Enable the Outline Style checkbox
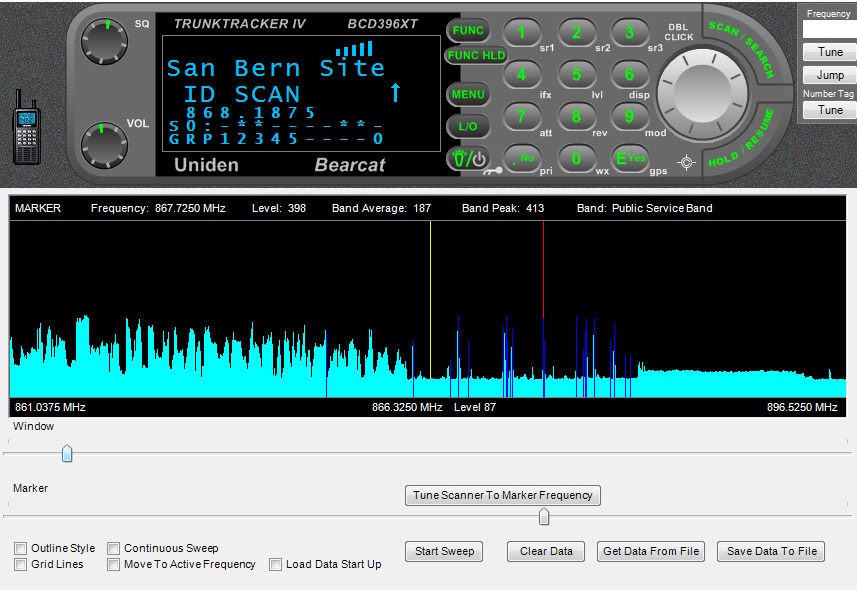The height and width of the screenshot is (591, 857). [x=21, y=548]
